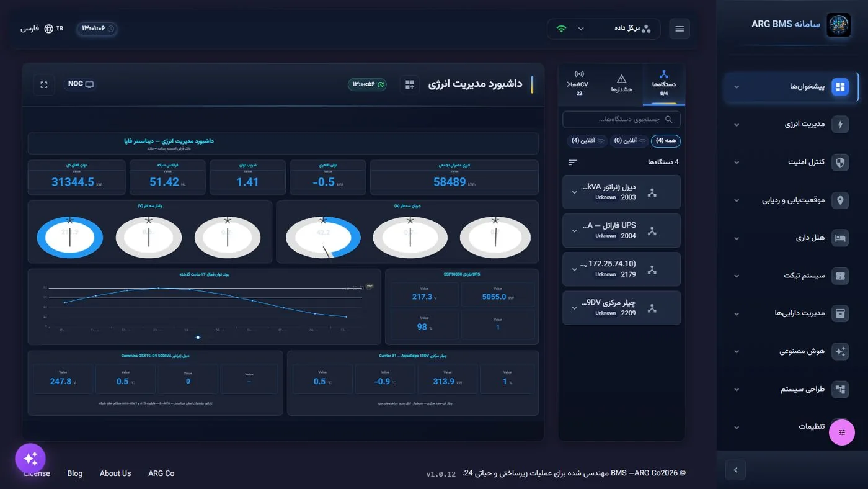Click the shield icon for کنترل امنیت
The height and width of the screenshot is (489, 868).
click(x=840, y=163)
